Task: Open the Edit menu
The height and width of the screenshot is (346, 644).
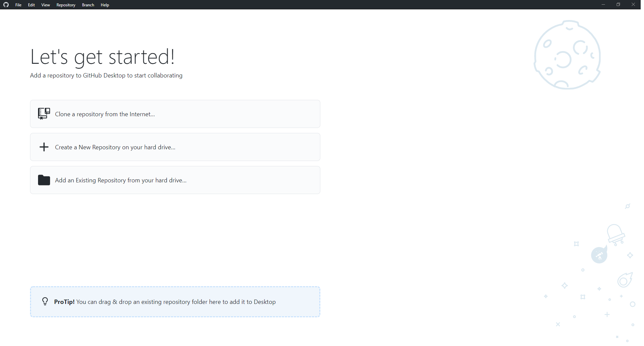Action: (31, 5)
